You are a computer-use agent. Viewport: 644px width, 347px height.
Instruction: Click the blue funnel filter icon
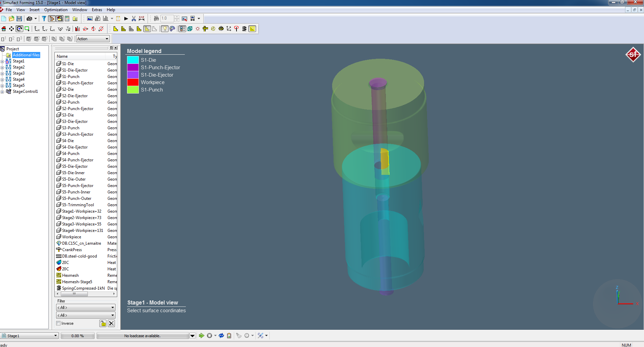pyautogui.click(x=44, y=19)
